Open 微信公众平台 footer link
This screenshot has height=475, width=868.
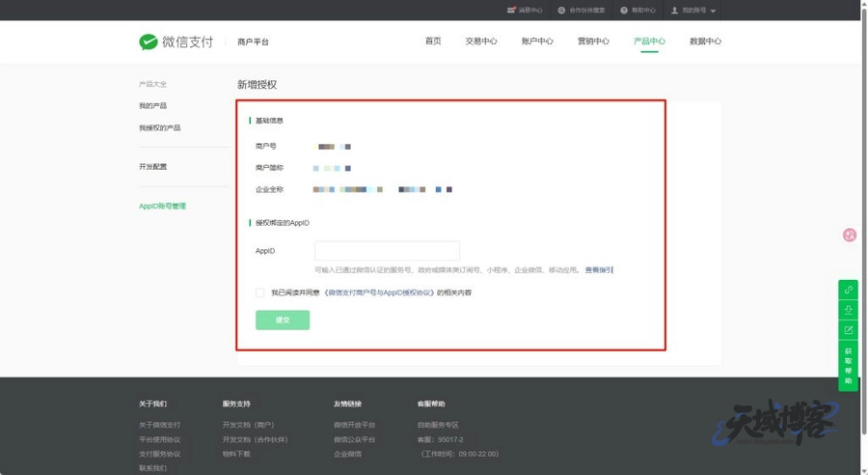(354, 439)
